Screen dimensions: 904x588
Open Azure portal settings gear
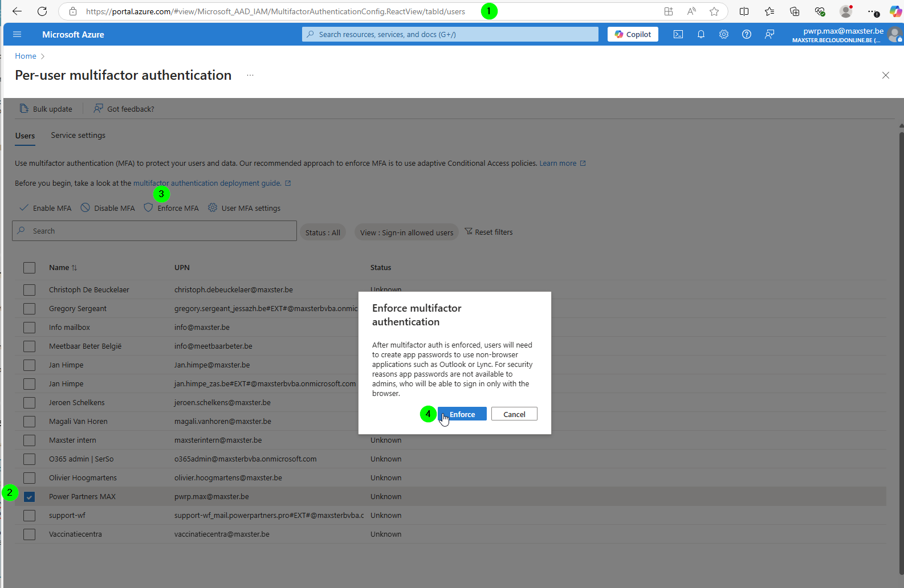click(724, 34)
